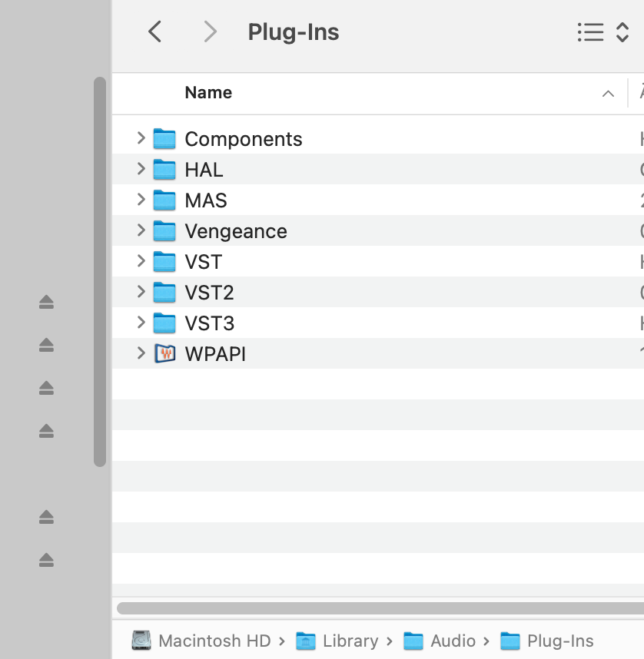Image resolution: width=644 pixels, height=659 pixels.
Task: Expand the Components folder
Action: [x=141, y=138]
